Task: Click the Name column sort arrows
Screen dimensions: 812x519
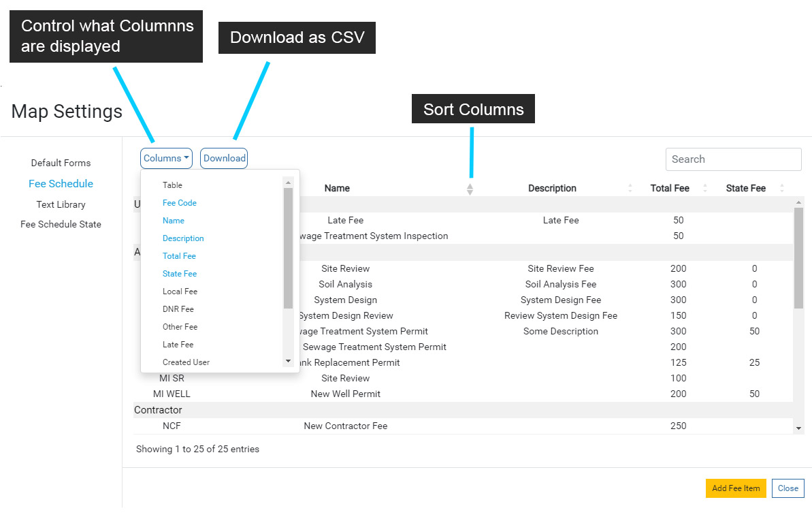Action: coord(470,189)
